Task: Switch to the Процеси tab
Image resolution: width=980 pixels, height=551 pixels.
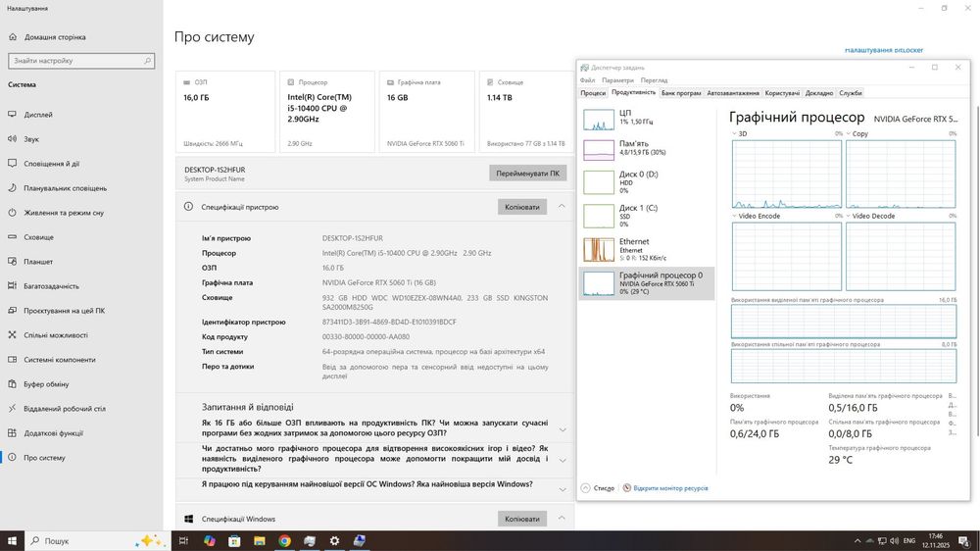Action: [593, 92]
